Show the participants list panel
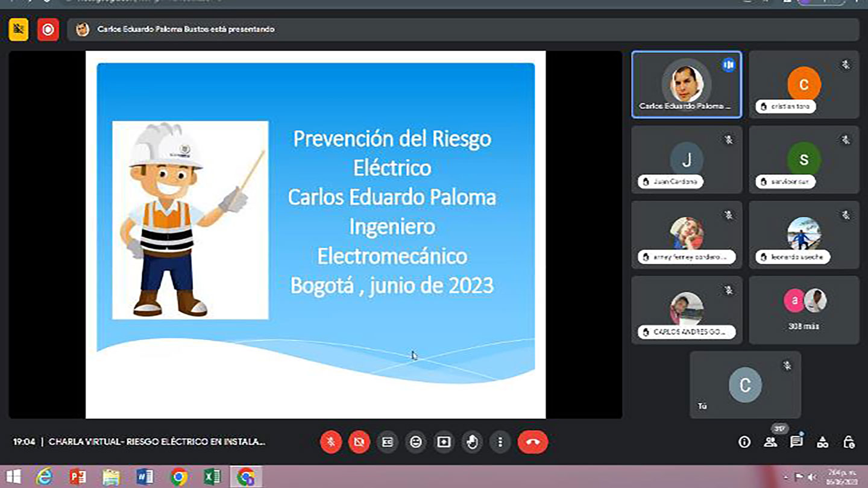The height and width of the screenshot is (488, 868). (x=770, y=442)
